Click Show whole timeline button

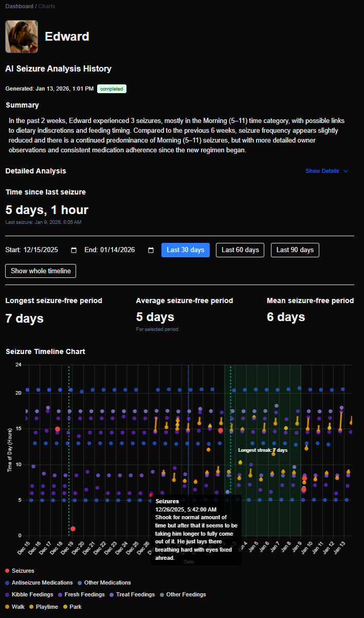tap(41, 271)
